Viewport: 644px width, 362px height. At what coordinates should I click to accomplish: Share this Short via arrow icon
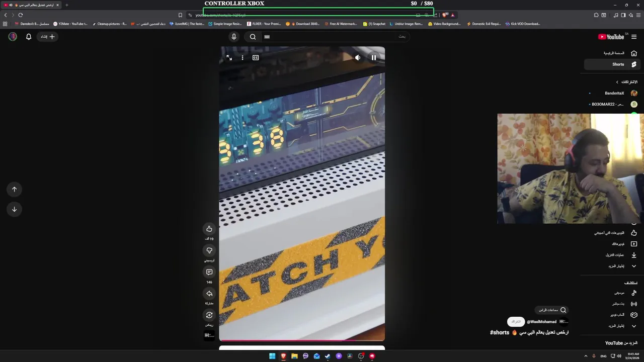pyautogui.click(x=209, y=294)
